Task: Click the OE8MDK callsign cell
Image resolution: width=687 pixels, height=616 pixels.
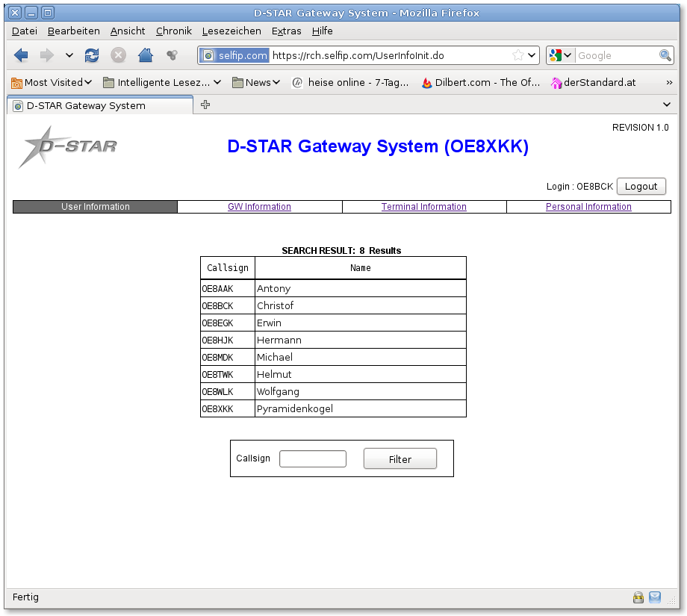Action: 228,358
